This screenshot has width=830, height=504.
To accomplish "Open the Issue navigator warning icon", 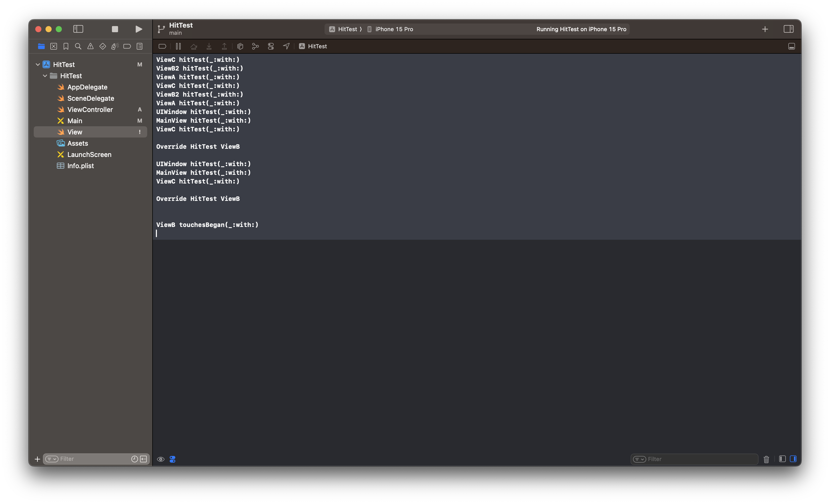I will [x=90, y=46].
